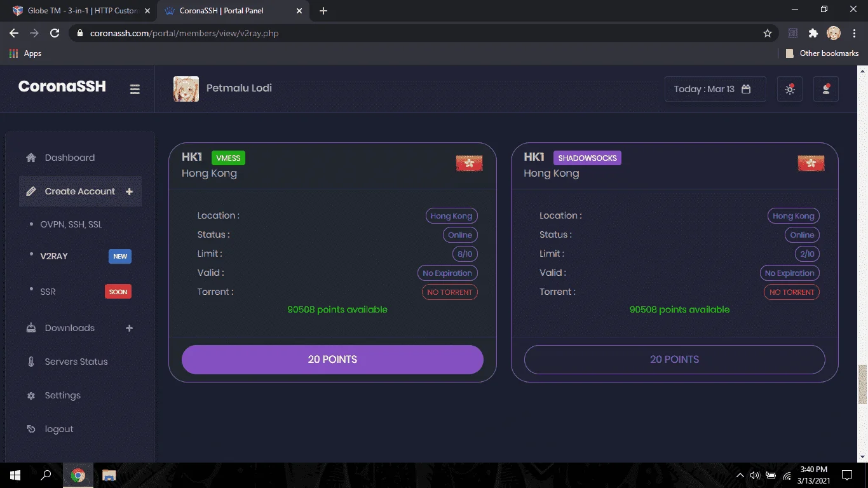
Task: Select SSR submenu item
Action: [48, 292]
